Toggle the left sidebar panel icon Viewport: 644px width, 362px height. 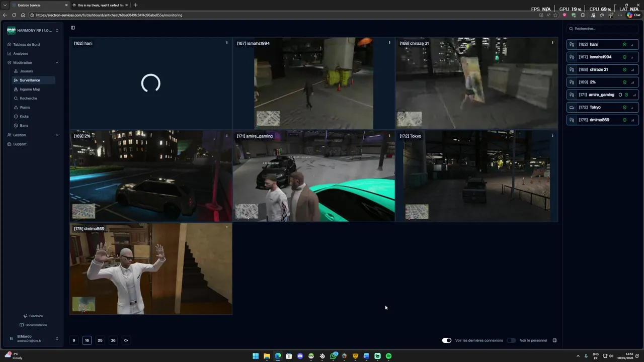click(73, 28)
